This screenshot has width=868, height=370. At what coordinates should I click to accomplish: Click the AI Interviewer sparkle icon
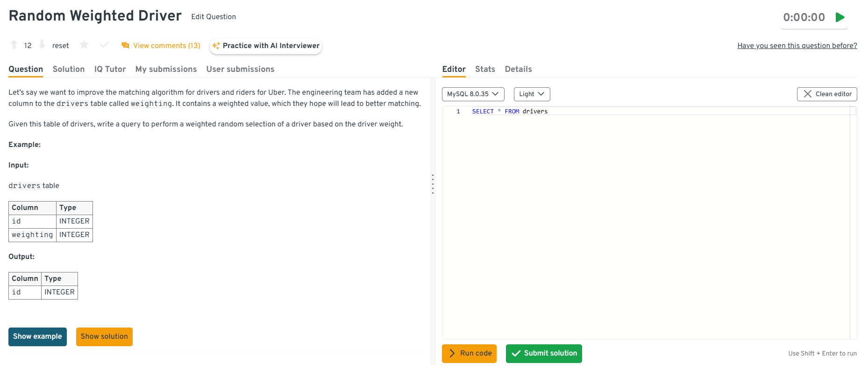click(216, 46)
